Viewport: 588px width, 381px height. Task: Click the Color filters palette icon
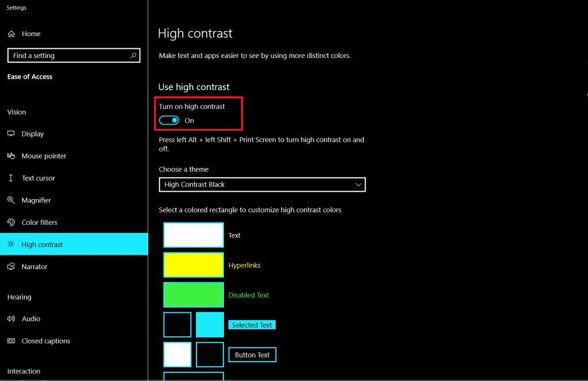[12, 222]
